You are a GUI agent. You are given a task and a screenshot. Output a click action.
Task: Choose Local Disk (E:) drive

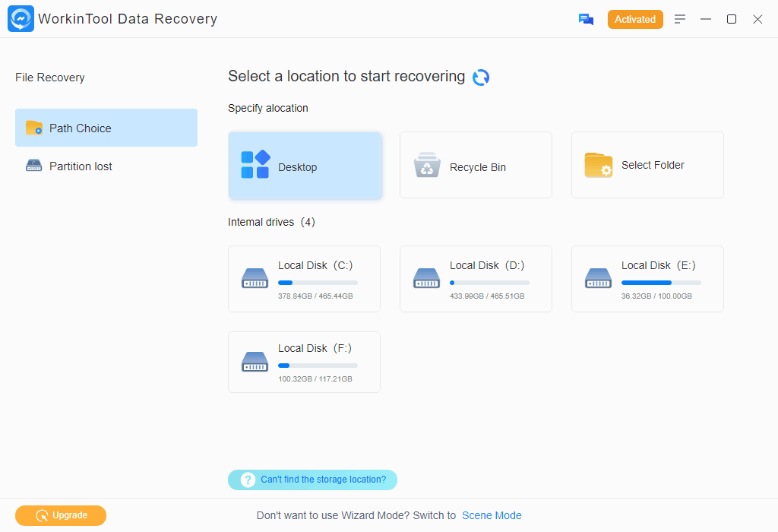tap(647, 279)
